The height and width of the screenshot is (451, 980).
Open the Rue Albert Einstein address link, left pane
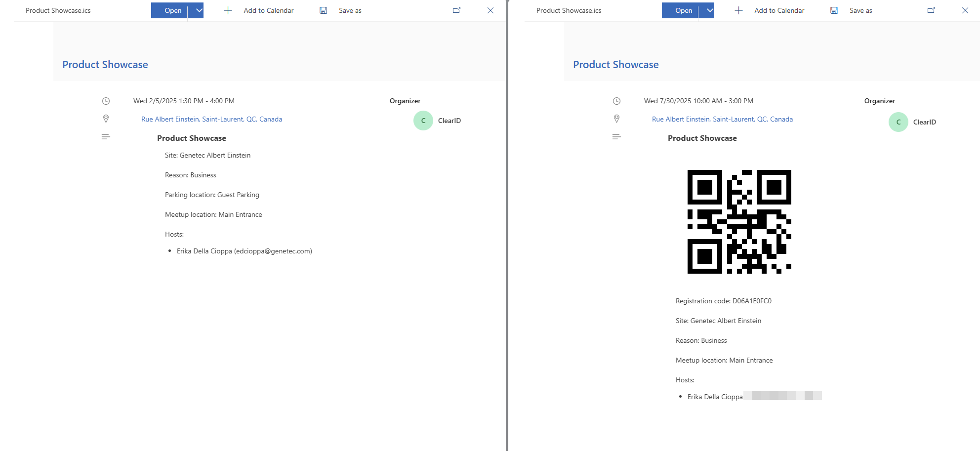click(x=211, y=119)
